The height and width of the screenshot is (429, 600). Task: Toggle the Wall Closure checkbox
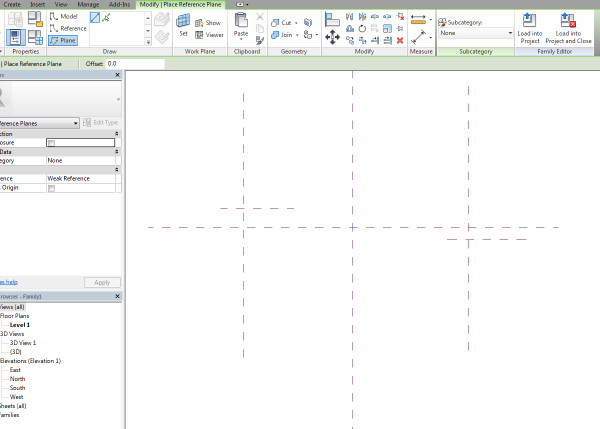51,143
